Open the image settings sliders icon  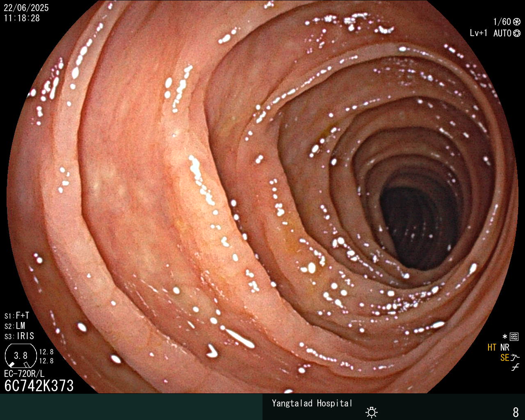pos(514,337)
